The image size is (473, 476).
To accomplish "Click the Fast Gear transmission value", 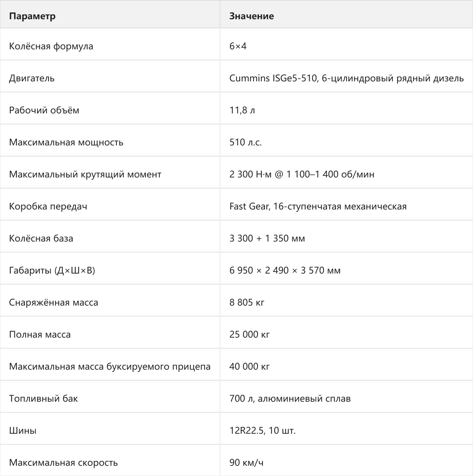I will (x=318, y=206).
